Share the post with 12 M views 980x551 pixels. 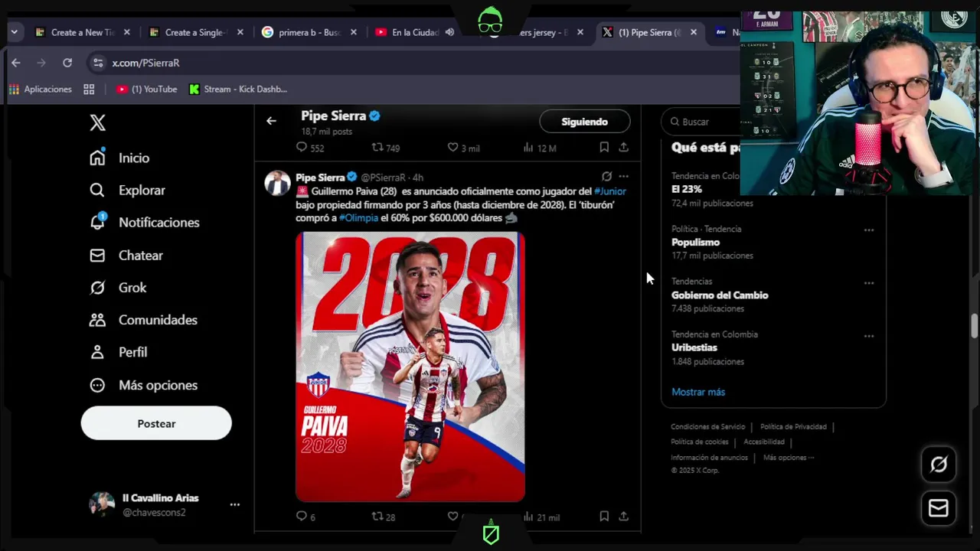click(x=623, y=147)
